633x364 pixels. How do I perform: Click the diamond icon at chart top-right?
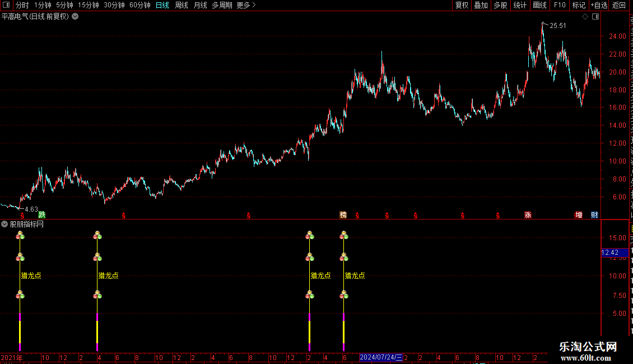585,17
